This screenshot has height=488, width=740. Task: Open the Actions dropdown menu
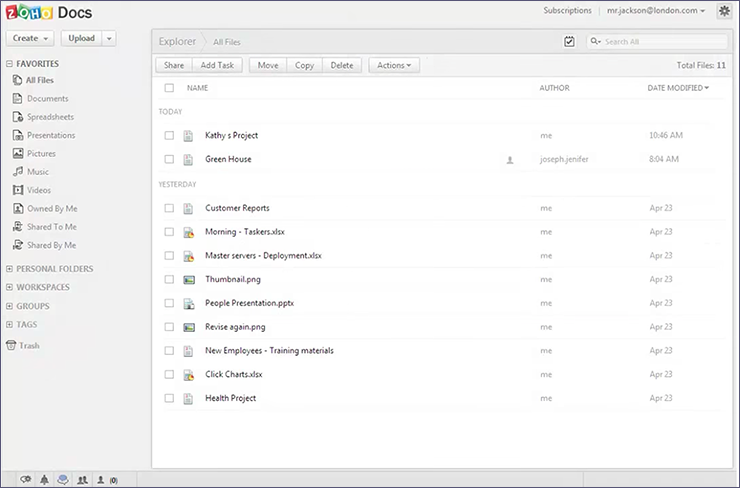click(x=394, y=65)
